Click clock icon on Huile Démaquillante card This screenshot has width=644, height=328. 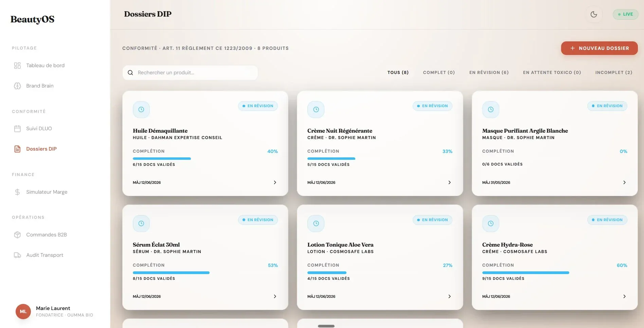tap(141, 110)
